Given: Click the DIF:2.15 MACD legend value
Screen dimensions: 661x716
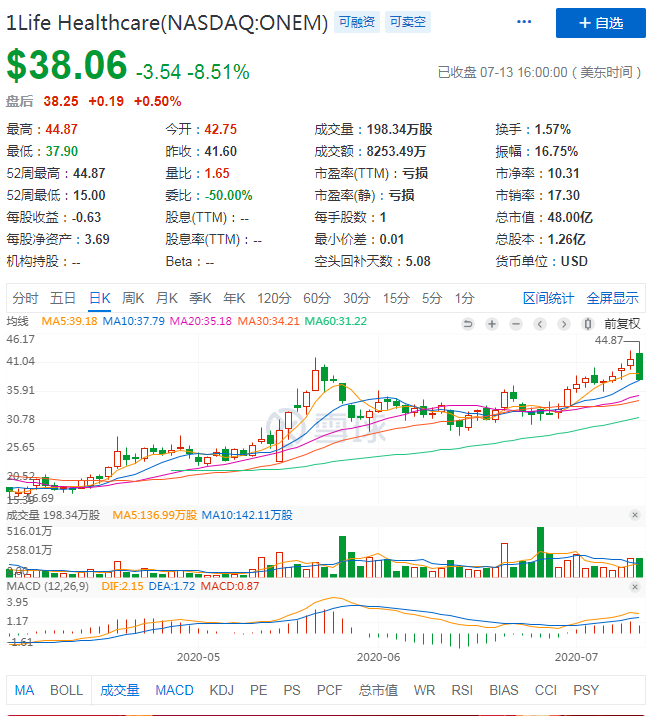Looking at the screenshot, I should [x=122, y=586].
